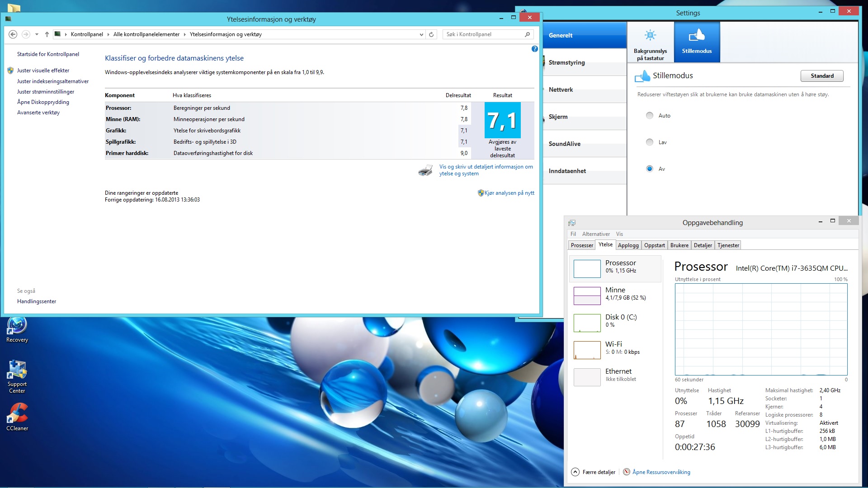Open the Recovery desktop shortcut
This screenshot has height=488, width=868.
coord(17,330)
